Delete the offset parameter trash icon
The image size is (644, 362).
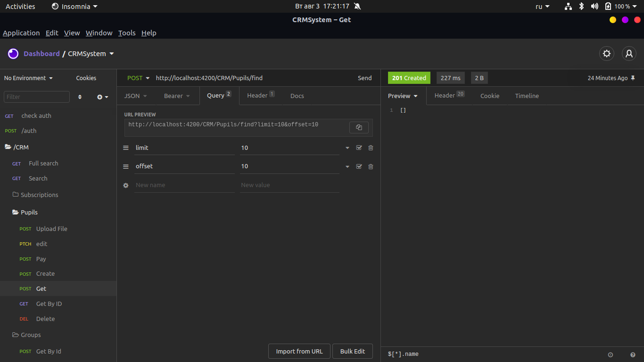371,166
